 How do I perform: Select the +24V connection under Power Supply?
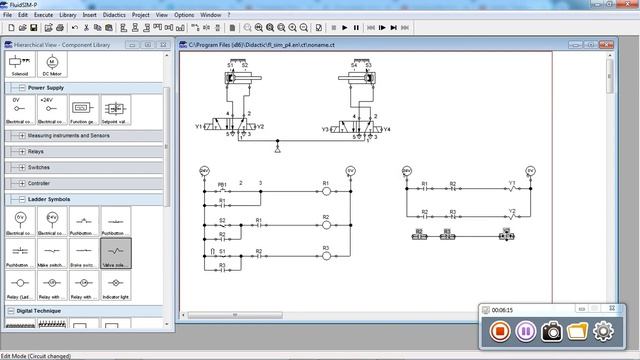click(x=52, y=110)
